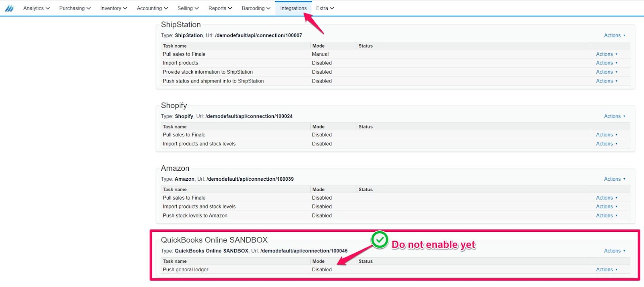Image resolution: width=644 pixels, height=287 pixels.
Task: Click 'Import products and stock levels' in Shopify table
Action: click(x=199, y=144)
